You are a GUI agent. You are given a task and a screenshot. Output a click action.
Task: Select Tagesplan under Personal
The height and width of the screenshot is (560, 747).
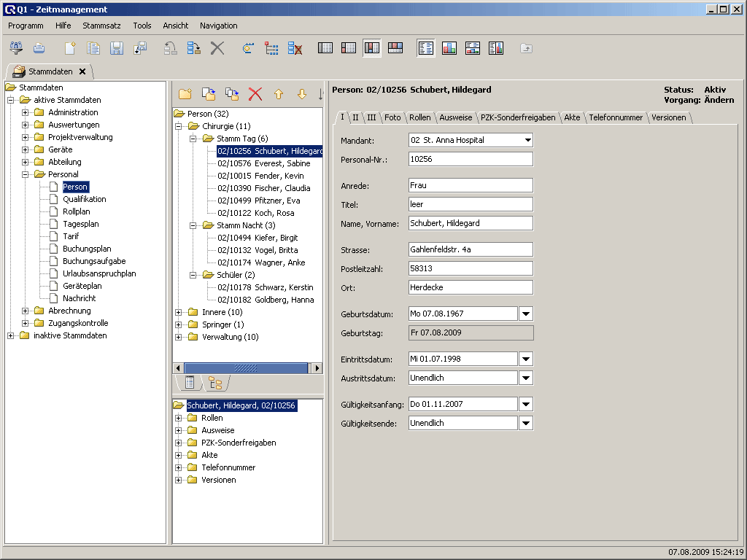[x=81, y=224]
